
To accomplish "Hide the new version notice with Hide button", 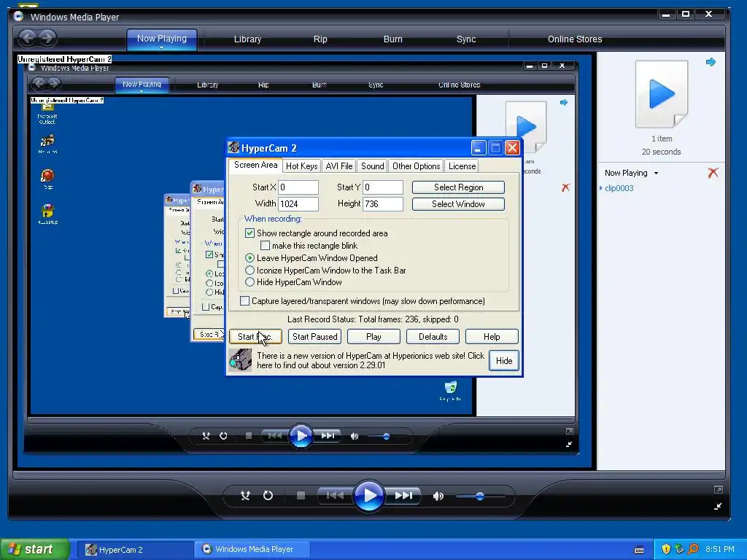I will [x=503, y=360].
